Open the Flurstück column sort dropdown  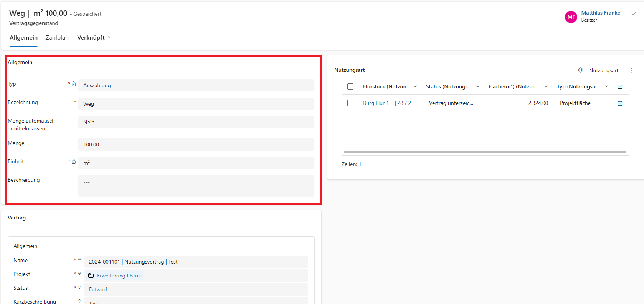click(x=415, y=86)
